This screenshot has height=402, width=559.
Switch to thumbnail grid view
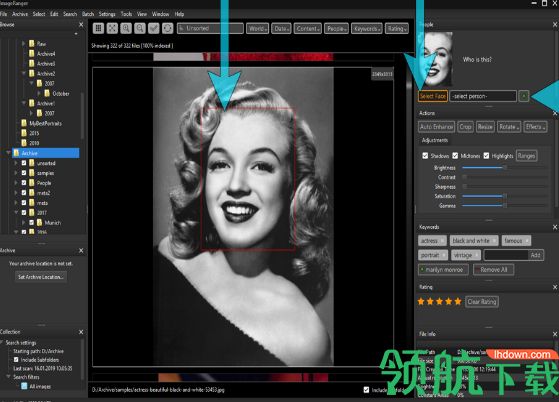tap(98, 28)
